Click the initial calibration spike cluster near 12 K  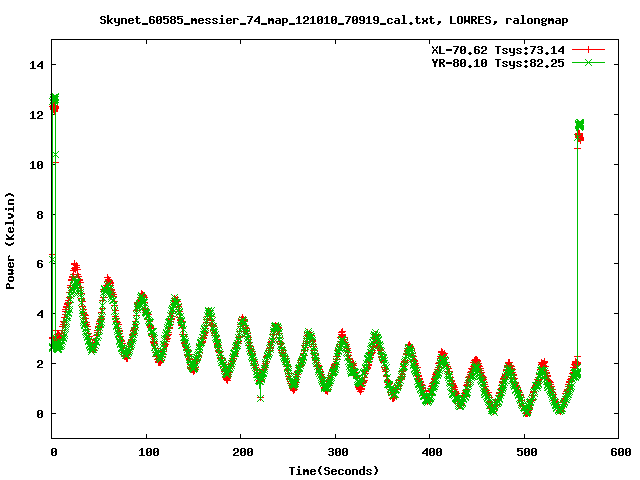pyautogui.click(x=54, y=103)
